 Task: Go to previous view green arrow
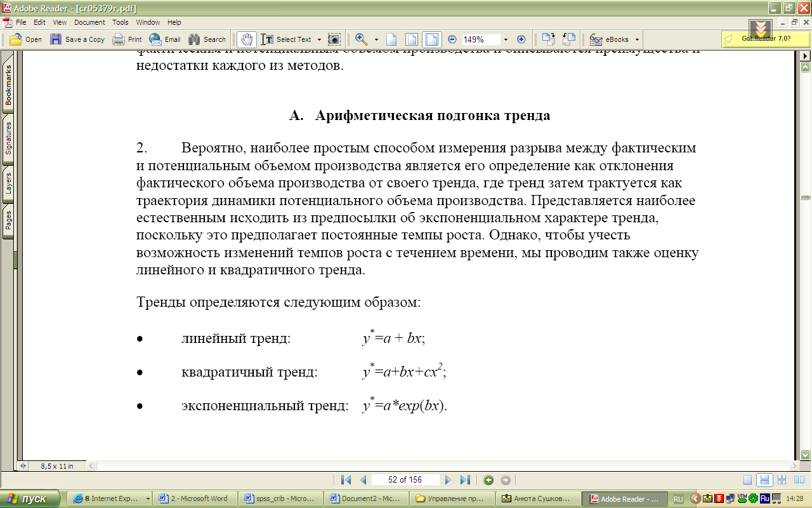click(488, 480)
